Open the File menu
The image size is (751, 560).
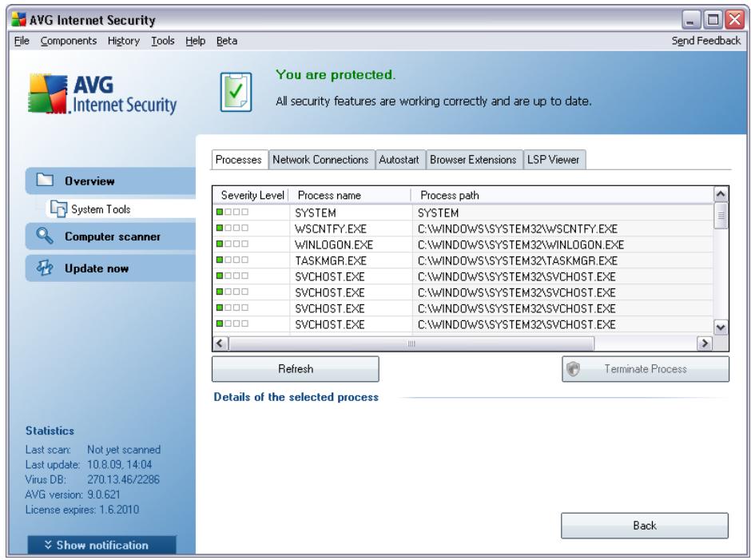pyautogui.click(x=22, y=41)
